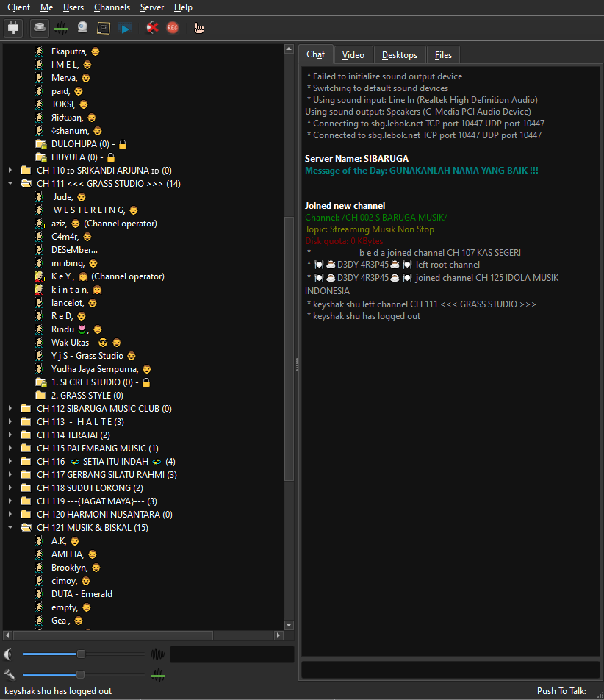Click the microphone icon beside gain slider
Image resolution: width=604 pixels, height=700 pixels.
[x=10, y=675]
